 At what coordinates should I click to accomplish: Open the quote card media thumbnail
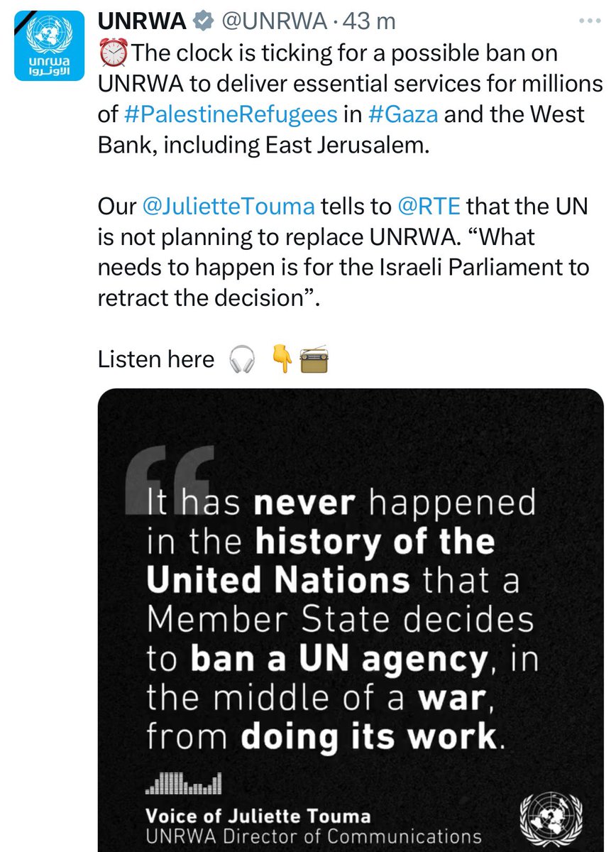point(351,620)
